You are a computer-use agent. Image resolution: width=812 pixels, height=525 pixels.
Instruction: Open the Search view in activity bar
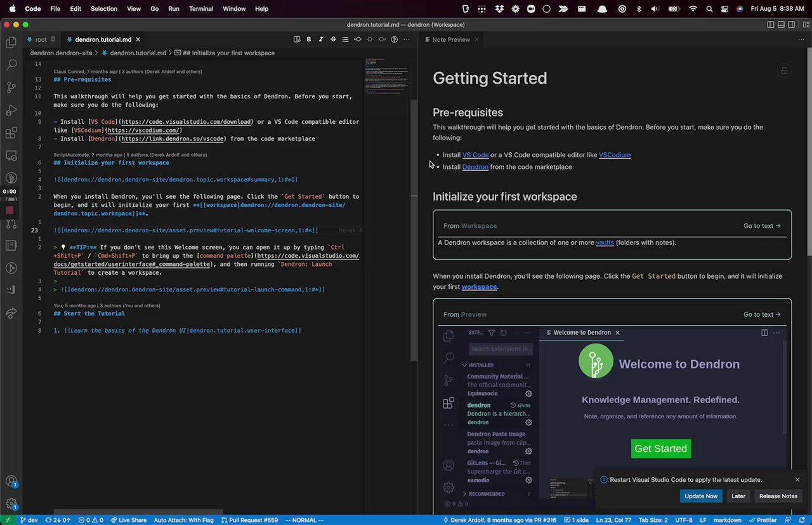click(x=11, y=65)
